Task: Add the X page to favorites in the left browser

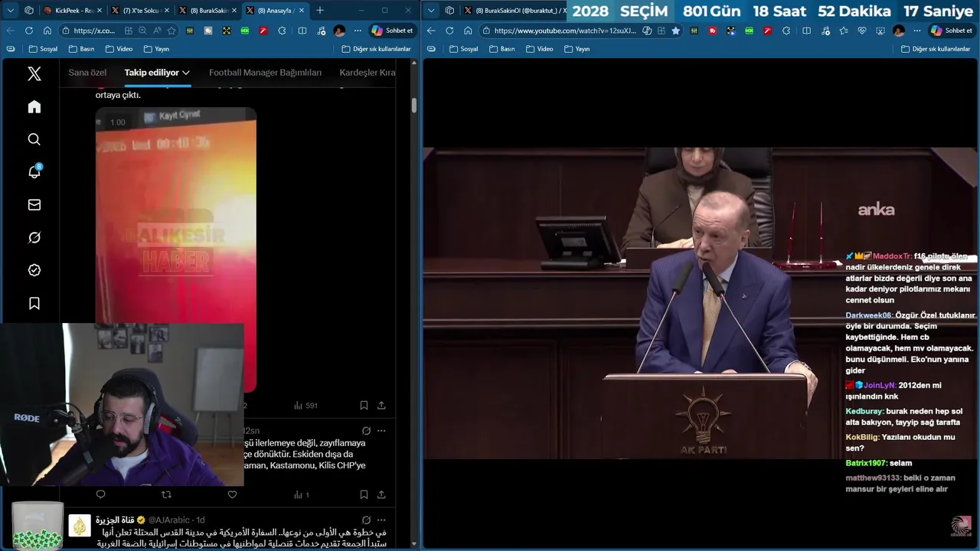Action: click(171, 31)
